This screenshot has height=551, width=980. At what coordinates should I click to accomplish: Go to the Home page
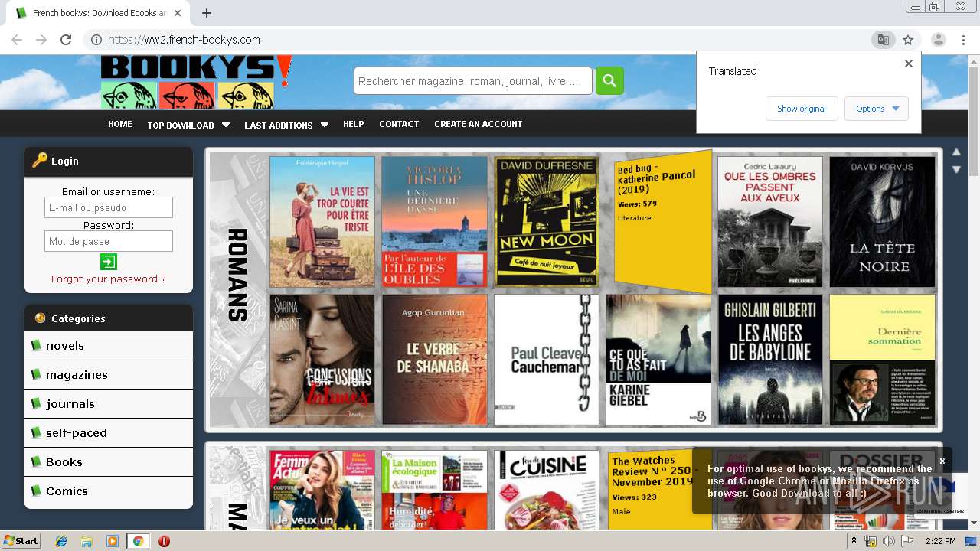[120, 124]
